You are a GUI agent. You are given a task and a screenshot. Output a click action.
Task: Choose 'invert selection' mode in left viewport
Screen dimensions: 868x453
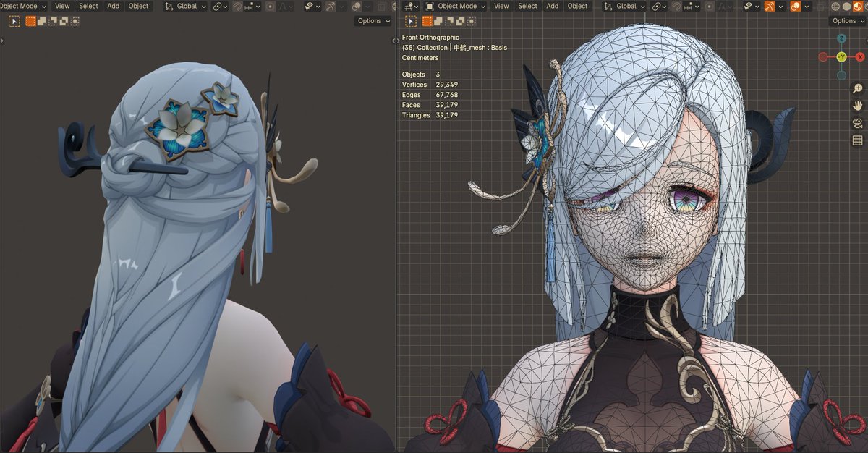pyautogui.click(x=64, y=21)
